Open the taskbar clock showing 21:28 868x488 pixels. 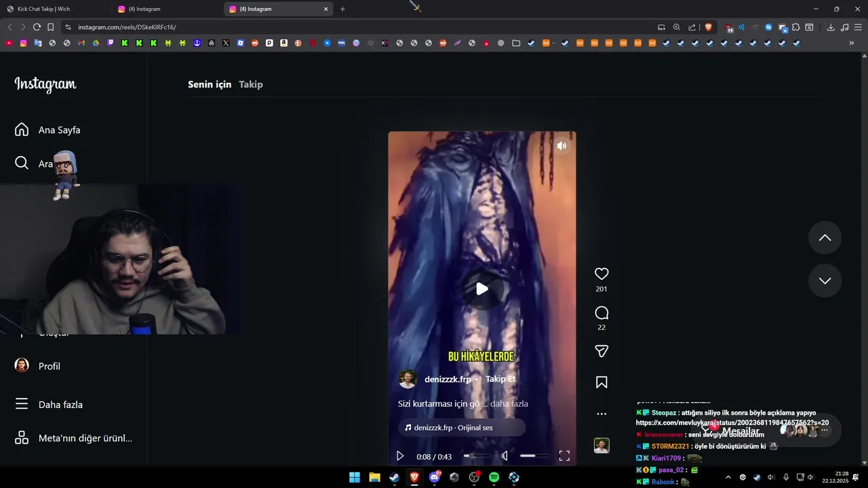[x=835, y=477]
